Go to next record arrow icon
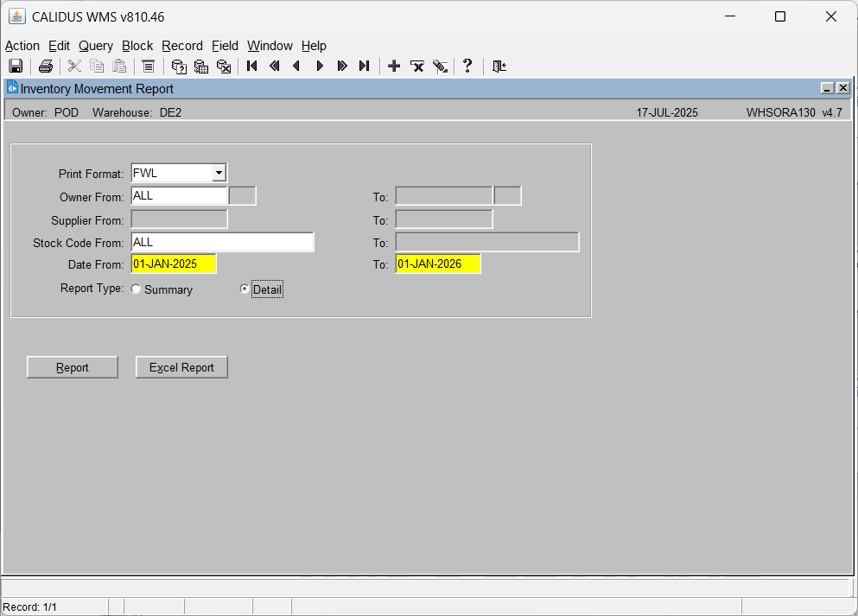This screenshot has width=858, height=616. click(320, 67)
